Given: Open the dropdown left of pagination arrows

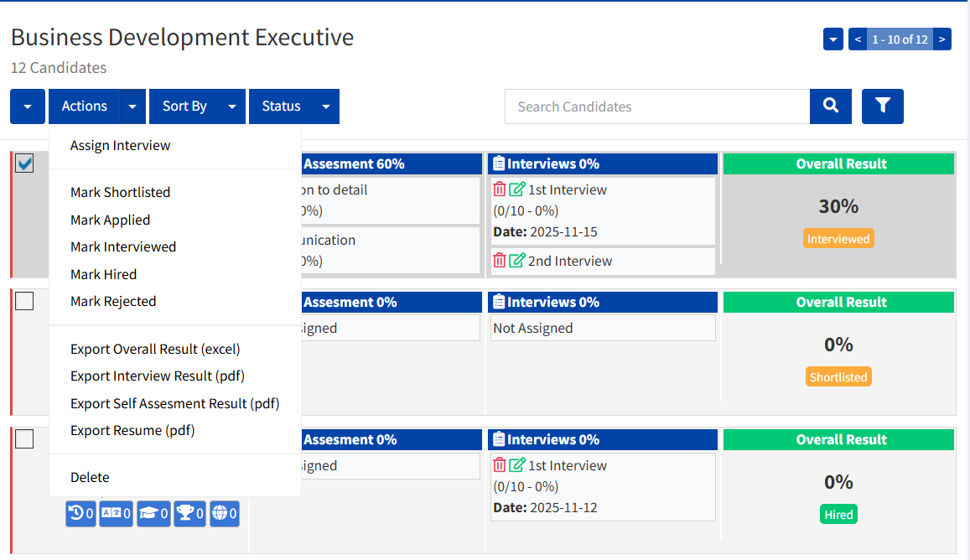Looking at the screenshot, I should pyautogui.click(x=833, y=39).
